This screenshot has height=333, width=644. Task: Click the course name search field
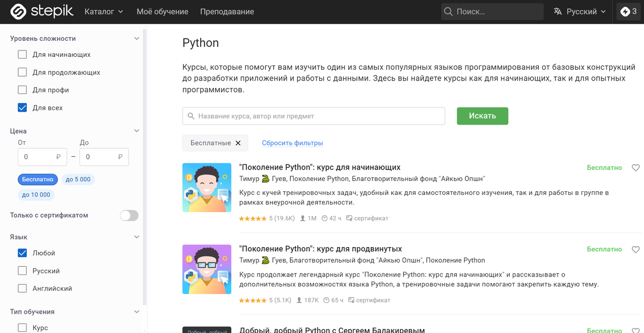[x=314, y=116]
